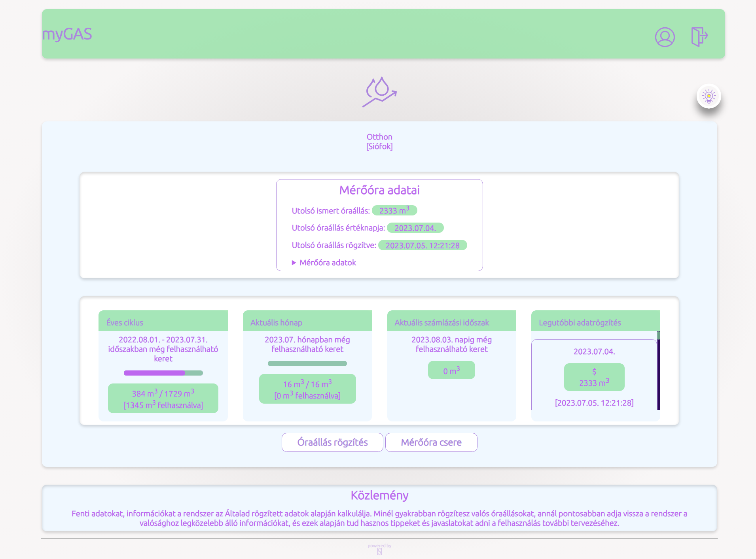Click the scrollbar in Legutóbbi adatrögzítés

(659, 370)
